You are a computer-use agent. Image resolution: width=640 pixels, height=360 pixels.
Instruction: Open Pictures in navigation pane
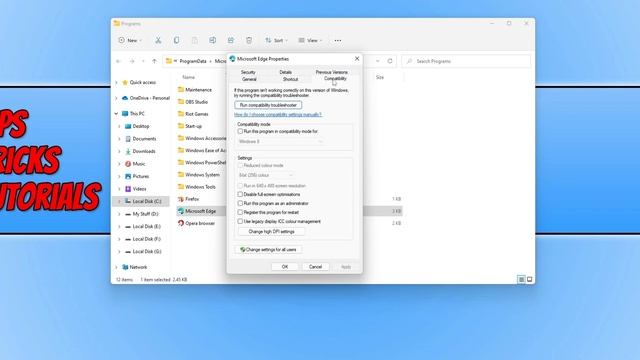click(x=141, y=176)
